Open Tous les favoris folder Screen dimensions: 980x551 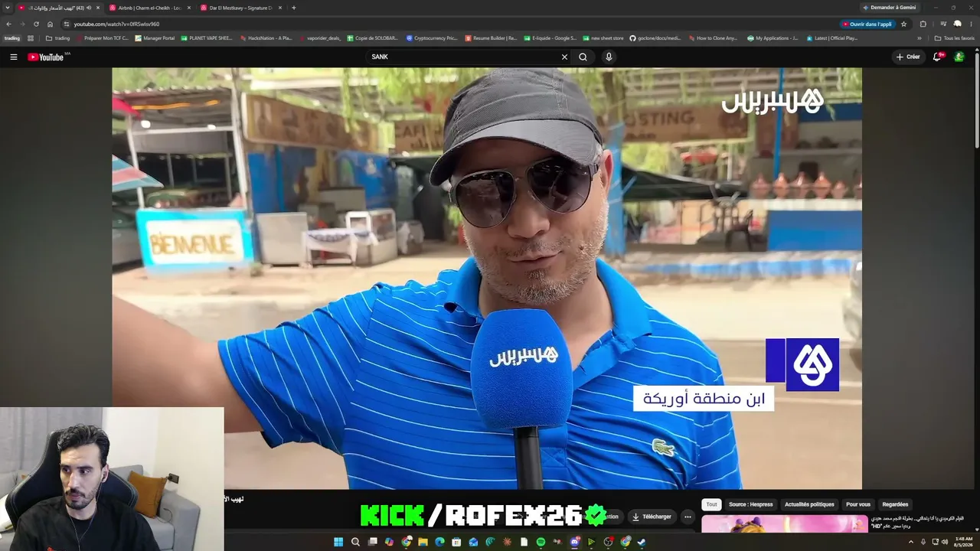tap(954, 37)
